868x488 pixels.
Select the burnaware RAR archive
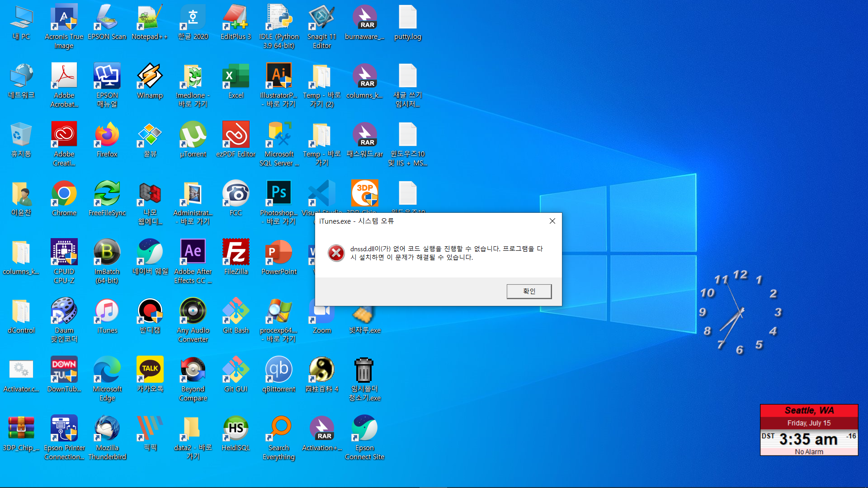click(364, 23)
